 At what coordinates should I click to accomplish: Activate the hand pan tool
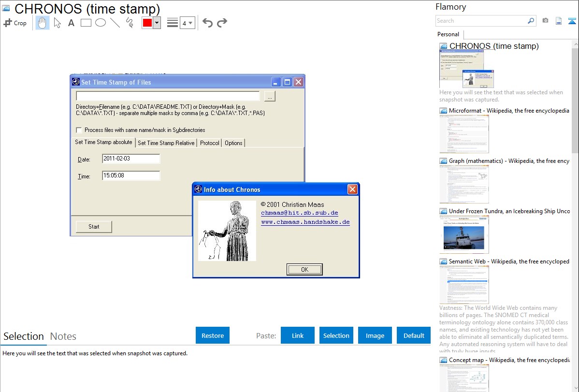pyautogui.click(x=43, y=23)
